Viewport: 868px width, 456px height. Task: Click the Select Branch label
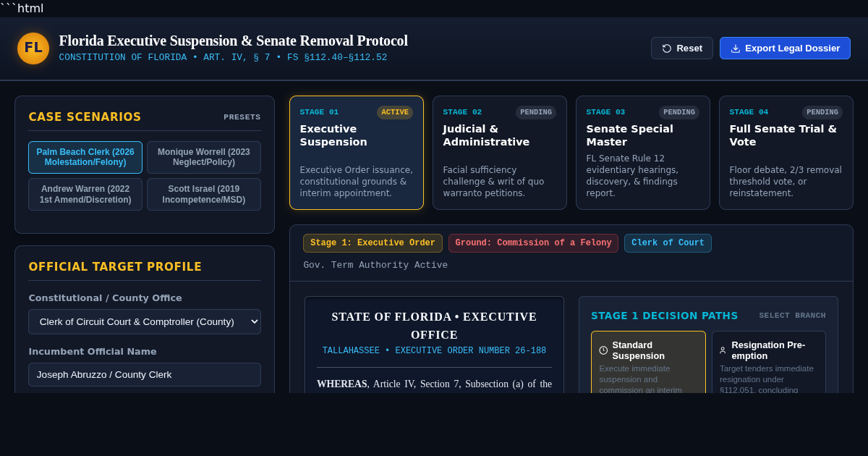click(792, 316)
